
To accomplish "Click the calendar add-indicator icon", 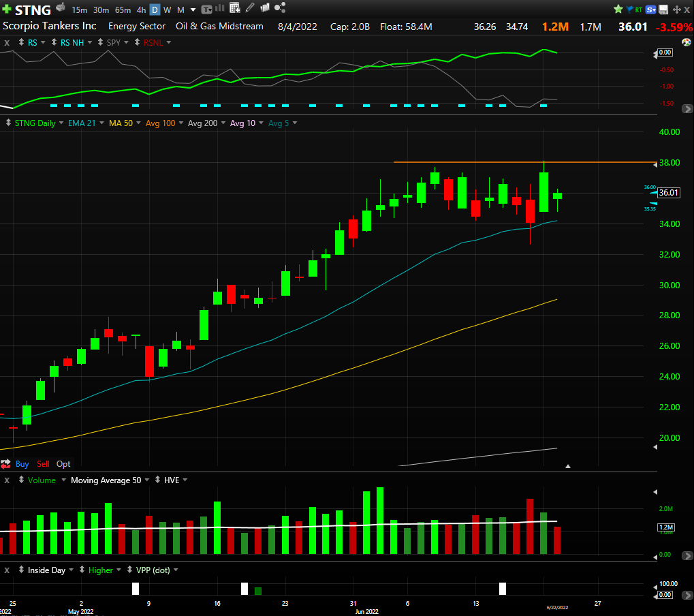I will [235, 7].
